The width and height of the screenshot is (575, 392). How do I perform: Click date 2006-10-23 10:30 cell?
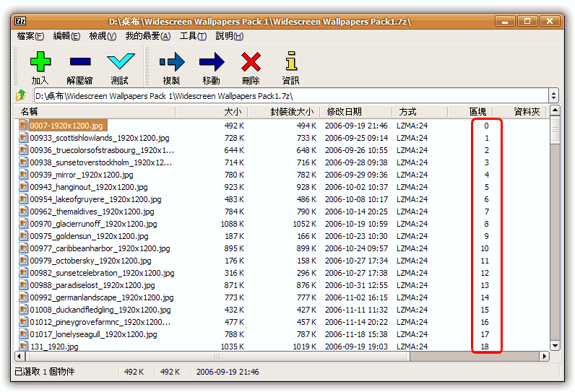coord(356,236)
